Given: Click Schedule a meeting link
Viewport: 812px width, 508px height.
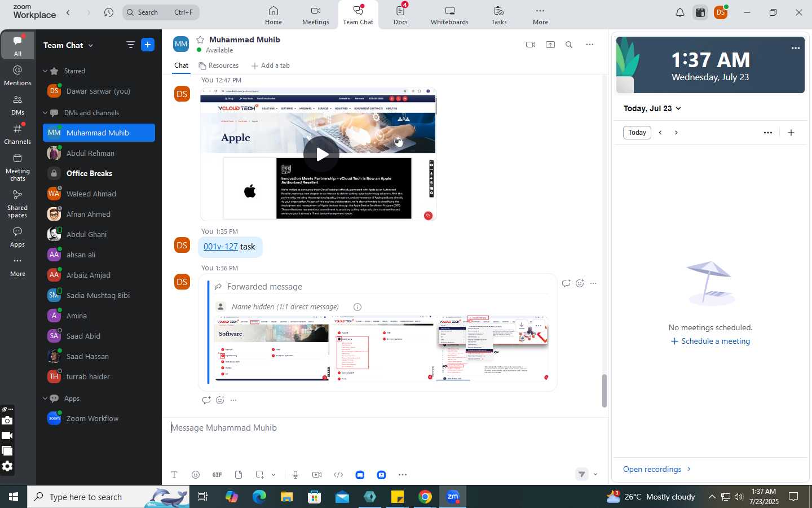Looking at the screenshot, I should click(x=710, y=341).
